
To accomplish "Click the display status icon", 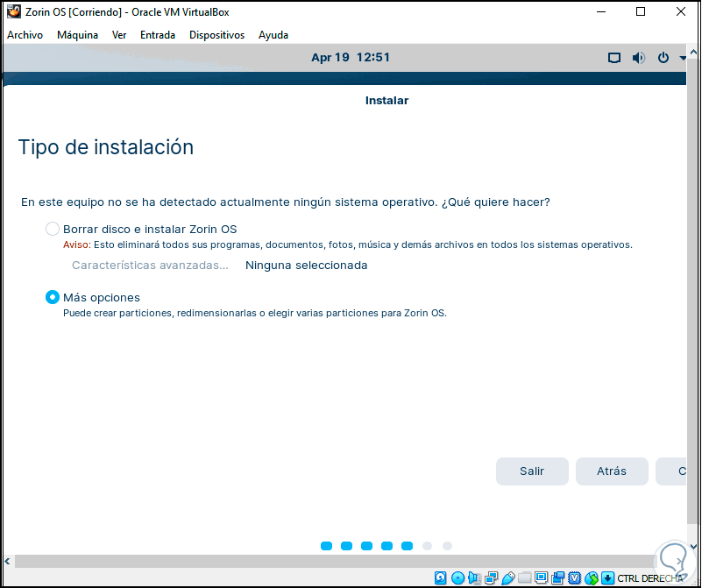I will click(x=542, y=578).
